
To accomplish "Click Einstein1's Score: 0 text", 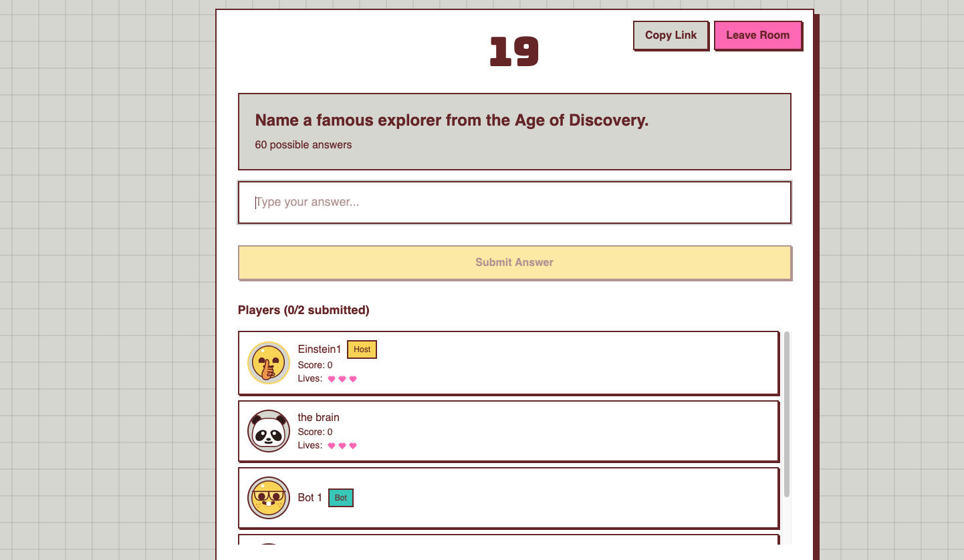I will point(315,365).
